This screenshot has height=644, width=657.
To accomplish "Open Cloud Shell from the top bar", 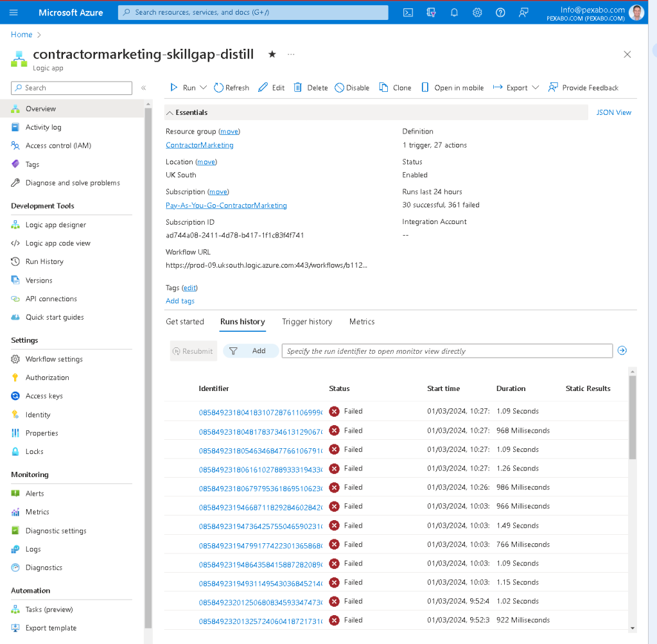I will pos(408,13).
